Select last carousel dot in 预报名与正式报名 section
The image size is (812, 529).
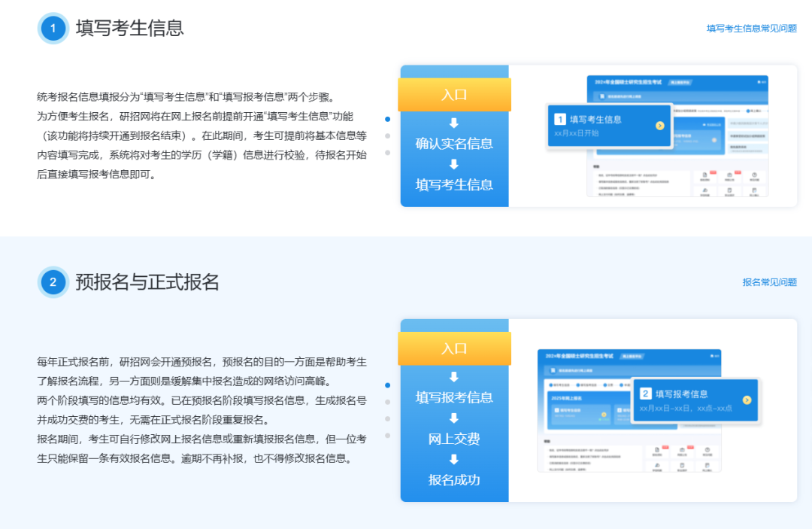pyautogui.click(x=387, y=436)
